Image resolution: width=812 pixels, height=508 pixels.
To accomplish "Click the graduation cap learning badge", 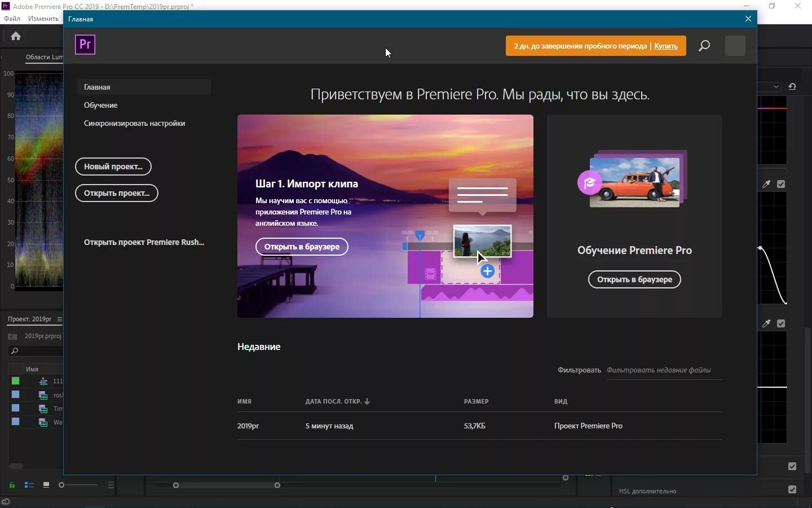I will [590, 182].
